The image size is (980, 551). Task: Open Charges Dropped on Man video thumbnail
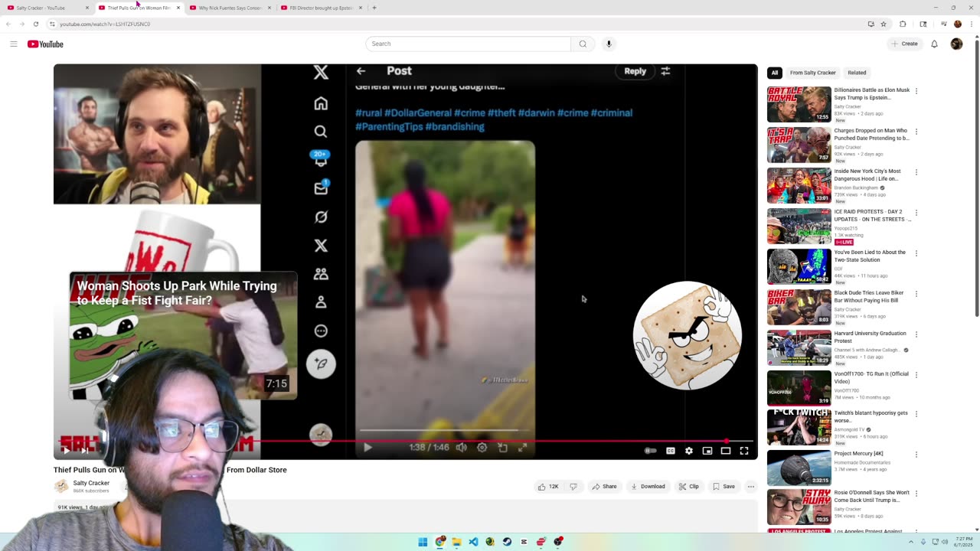pyautogui.click(x=799, y=145)
